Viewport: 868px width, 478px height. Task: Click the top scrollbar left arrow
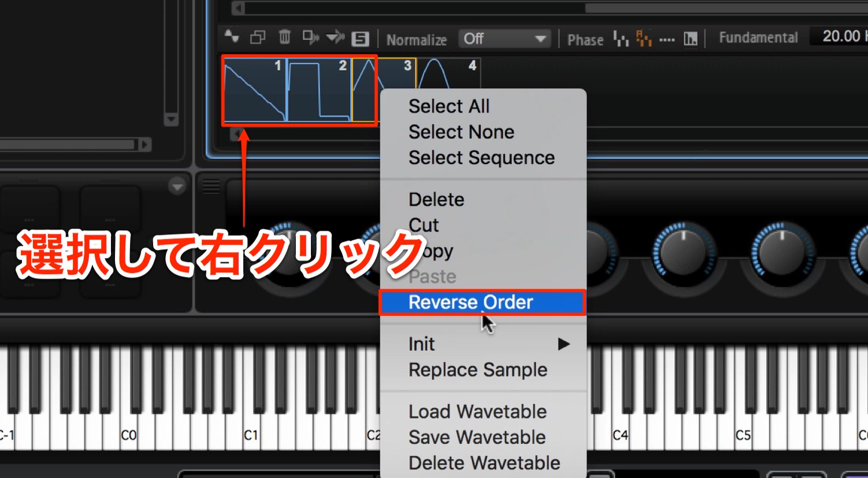pyautogui.click(x=238, y=8)
